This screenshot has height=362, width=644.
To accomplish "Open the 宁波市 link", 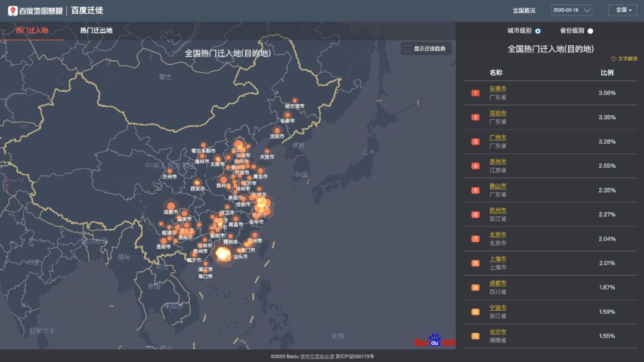I will 498,307.
